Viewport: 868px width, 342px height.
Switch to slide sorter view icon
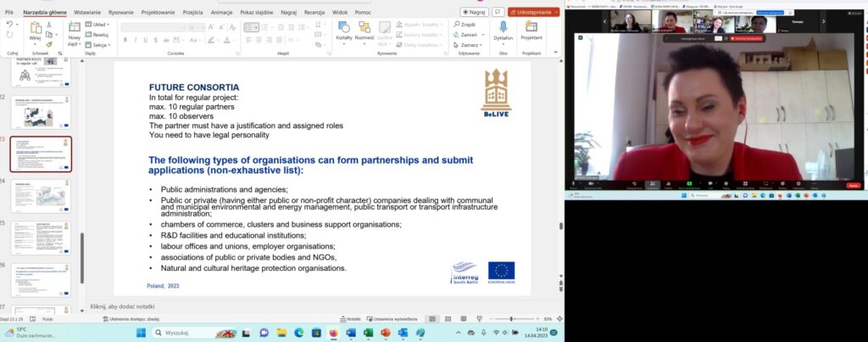(x=448, y=319)
